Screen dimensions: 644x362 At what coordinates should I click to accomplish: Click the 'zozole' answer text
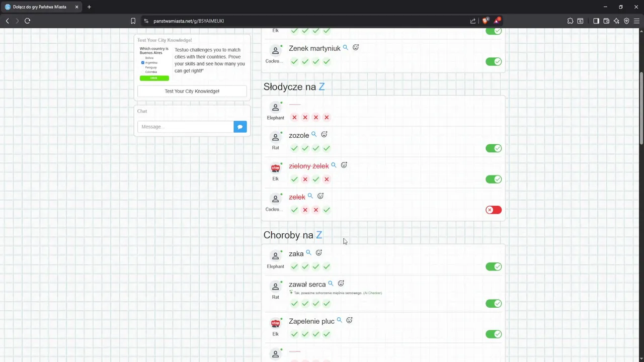click(x=299, y=135)
